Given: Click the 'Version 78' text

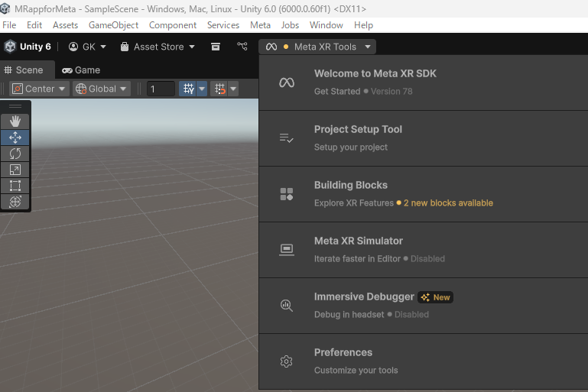Looking at the screenshot, I should tap(391, 92).
